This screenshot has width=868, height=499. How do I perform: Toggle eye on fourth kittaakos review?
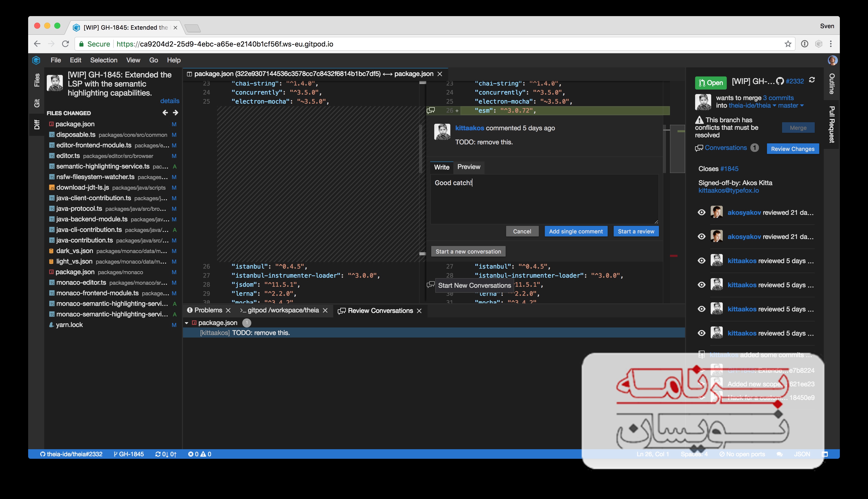pos(701,333)
